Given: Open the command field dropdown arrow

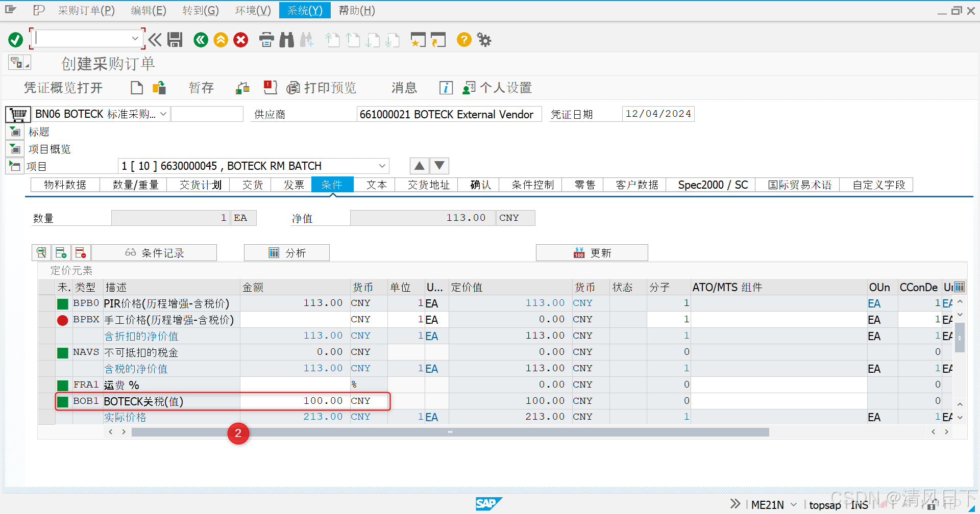Looking at the screenshot, I should point(135,38).
